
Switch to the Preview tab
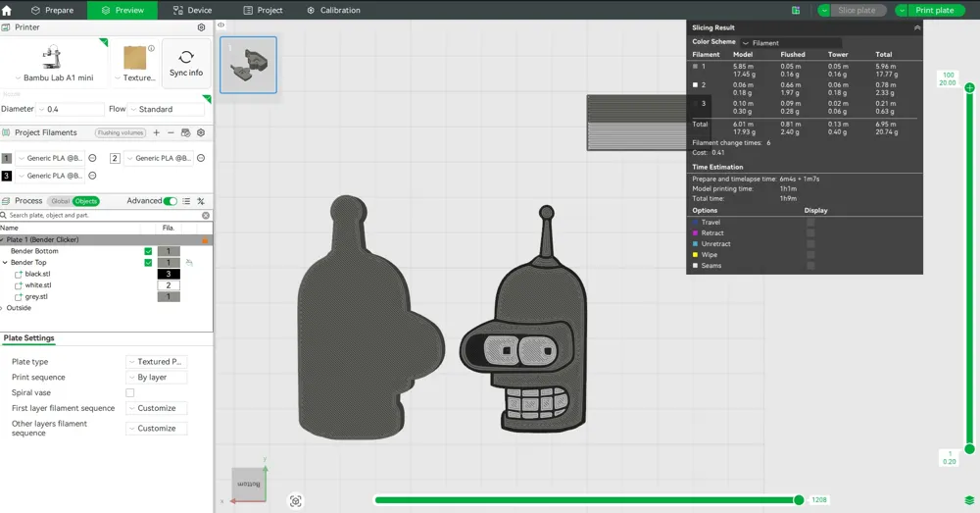coord(122,10)
